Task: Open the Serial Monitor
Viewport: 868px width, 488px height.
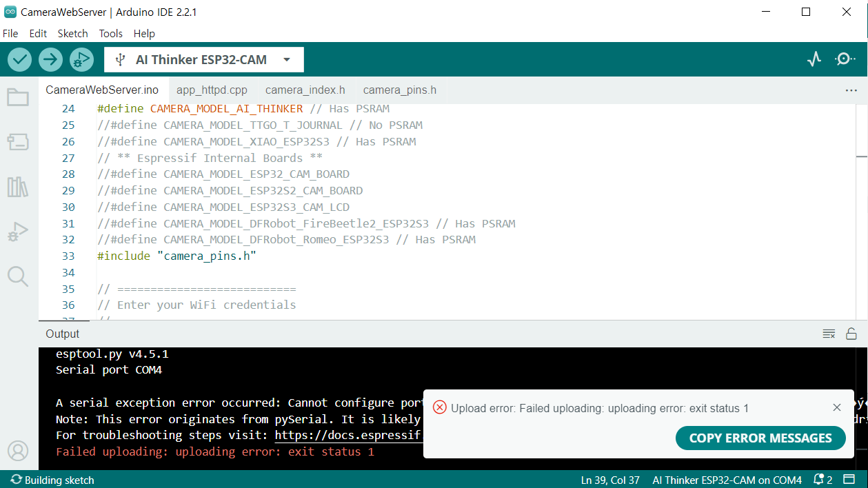Action: (845, 59)
